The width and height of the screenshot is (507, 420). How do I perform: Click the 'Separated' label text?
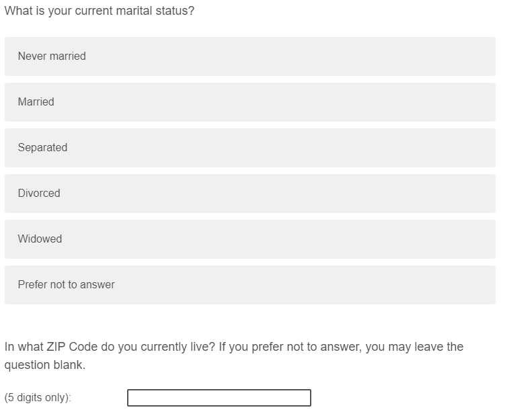[42, 148]
